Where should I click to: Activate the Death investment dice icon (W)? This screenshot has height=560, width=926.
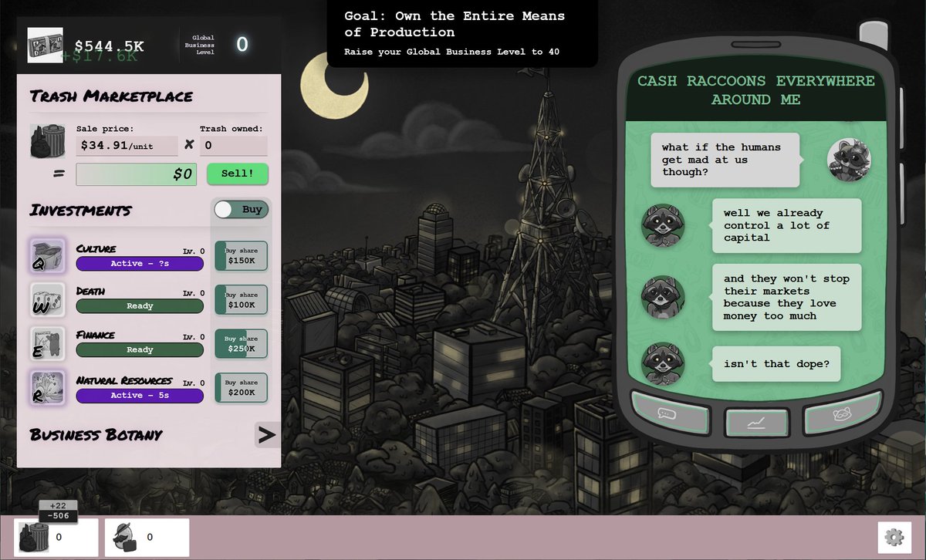tap(48, 299)
